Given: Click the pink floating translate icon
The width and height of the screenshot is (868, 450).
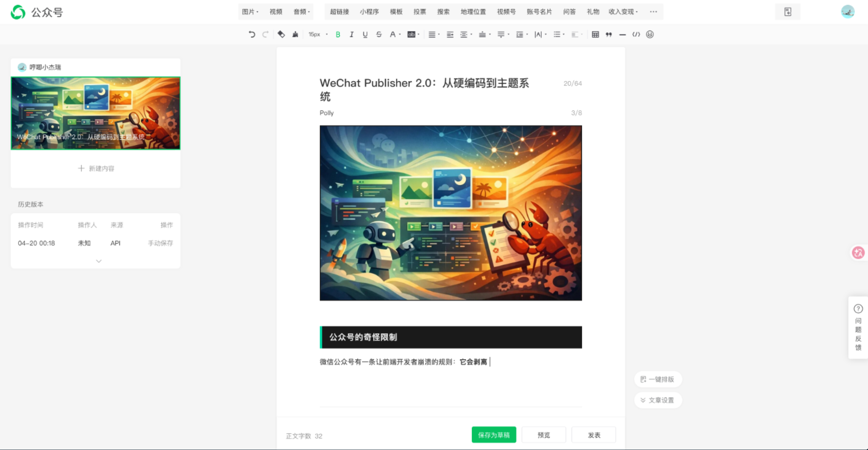Looking at the screenshot, I should [x=858, y=252].
